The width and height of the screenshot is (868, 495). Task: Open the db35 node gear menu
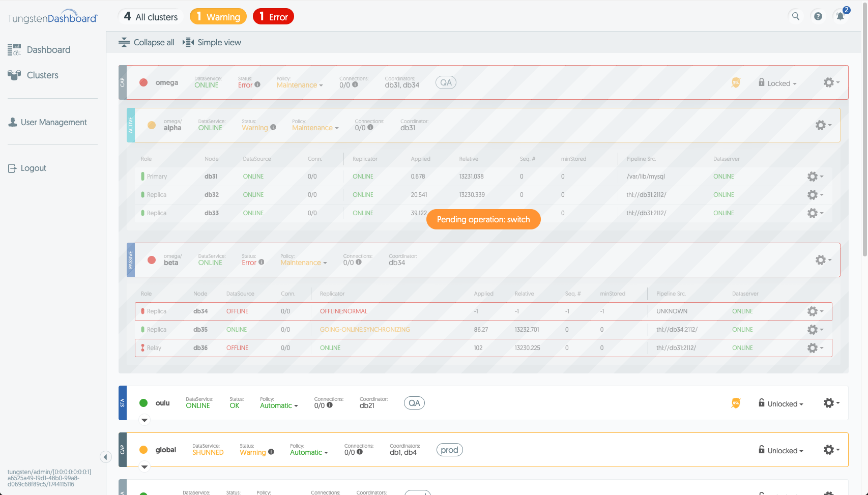pos(815,330)
